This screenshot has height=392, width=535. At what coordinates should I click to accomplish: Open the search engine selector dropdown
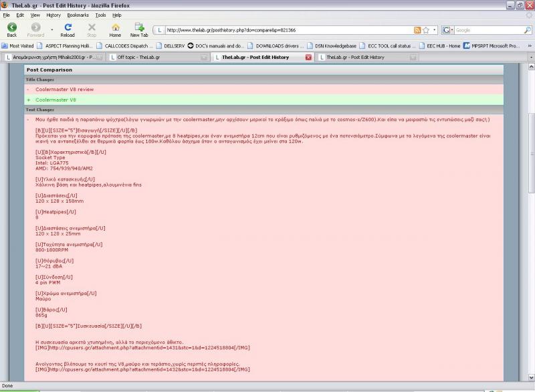pos(447,30)
